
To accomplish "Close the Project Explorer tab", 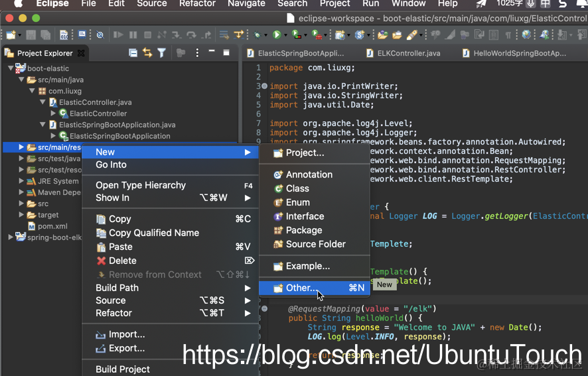I will tap(81, 53).
